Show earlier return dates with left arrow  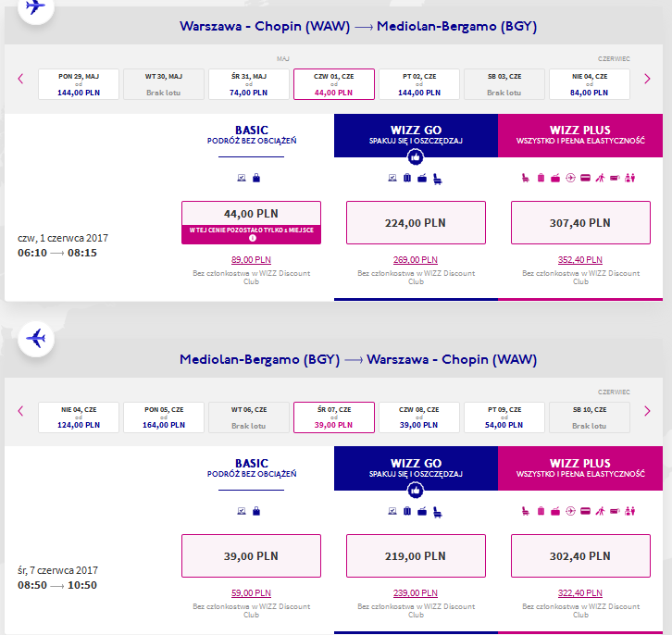[x=20, y=411]
